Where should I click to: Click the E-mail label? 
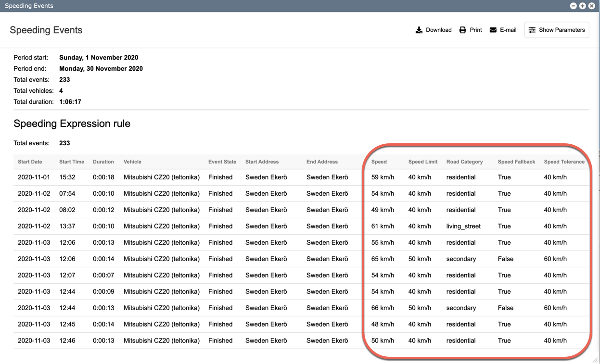click(508, 30)
